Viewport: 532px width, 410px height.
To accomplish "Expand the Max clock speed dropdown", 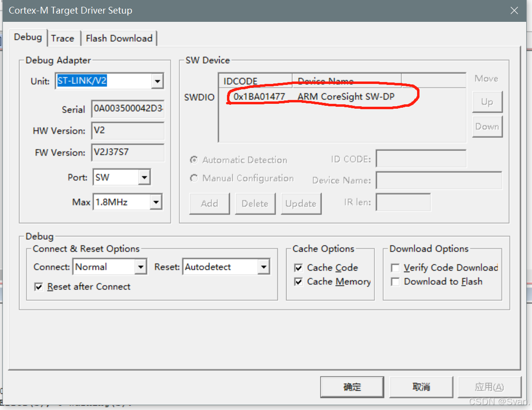I will 156,202.
